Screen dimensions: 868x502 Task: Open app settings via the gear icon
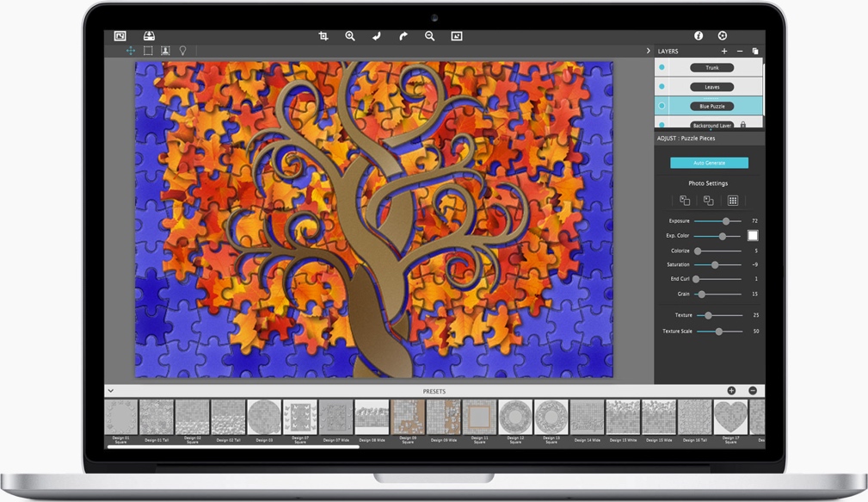(x=723, y=36)
